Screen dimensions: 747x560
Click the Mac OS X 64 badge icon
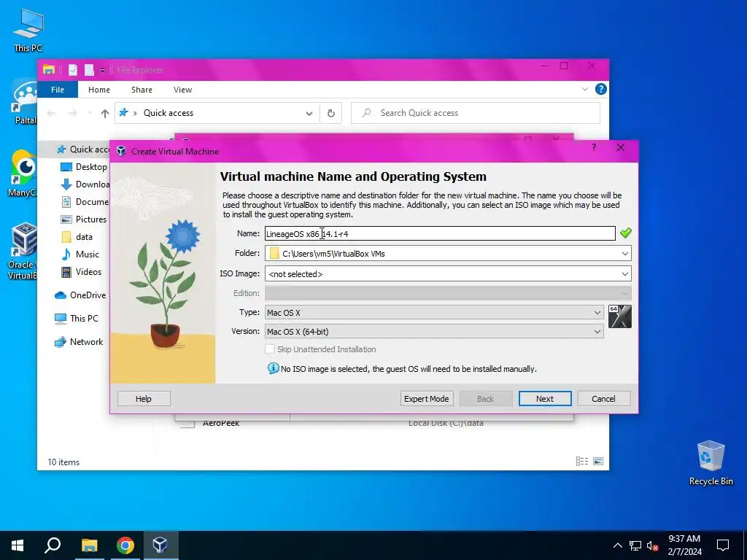[620, 316]
